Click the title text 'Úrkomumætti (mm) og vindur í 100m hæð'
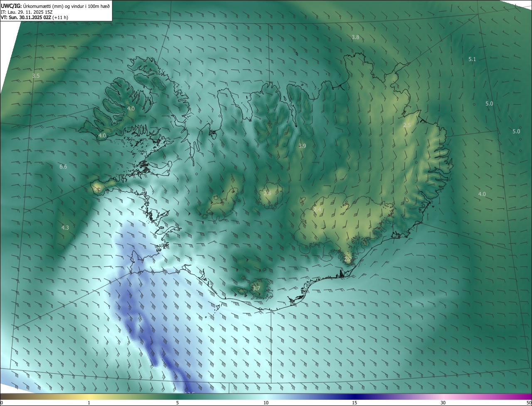The width and height of the screenshot is (532, 406). [66, 6]
